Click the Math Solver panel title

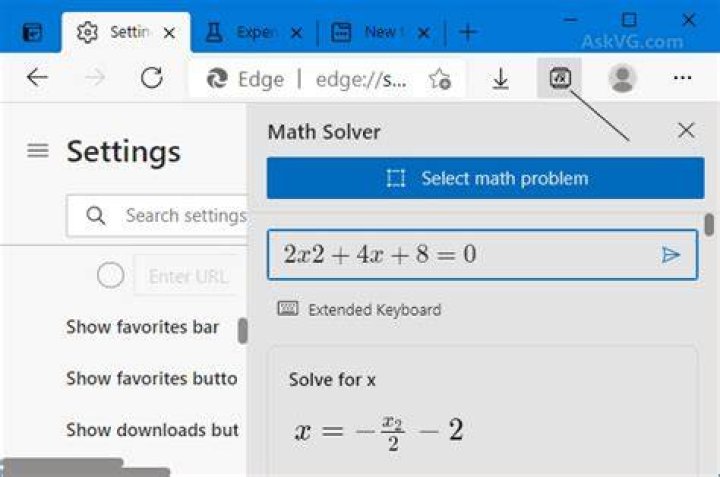point(324,132)
